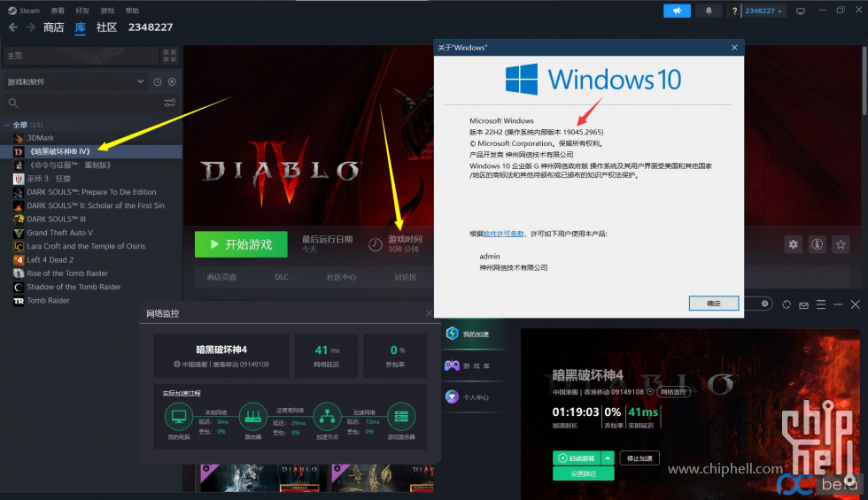Image resolution: width=868 pixels, height=500 pixels.
Task: Open the 游戏 menu
Action: click(107, 11)
